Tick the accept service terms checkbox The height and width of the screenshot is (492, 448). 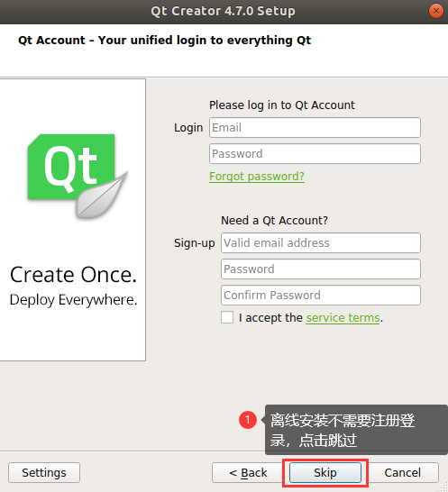[227, 317]
